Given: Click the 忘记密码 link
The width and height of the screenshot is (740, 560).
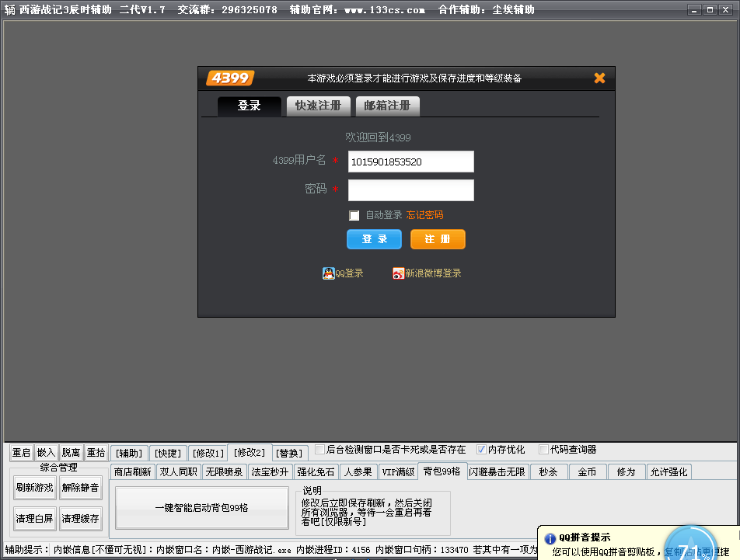Looking at the screenshot, I should click(424, 215).
